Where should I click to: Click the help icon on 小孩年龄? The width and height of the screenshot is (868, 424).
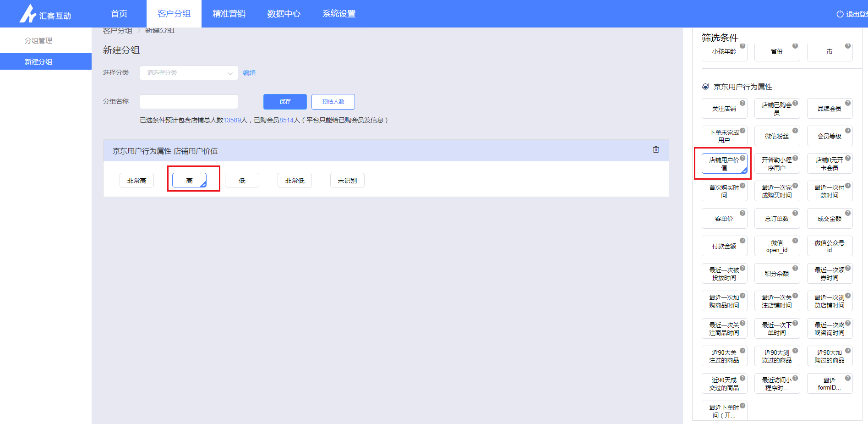coord(742,46)
